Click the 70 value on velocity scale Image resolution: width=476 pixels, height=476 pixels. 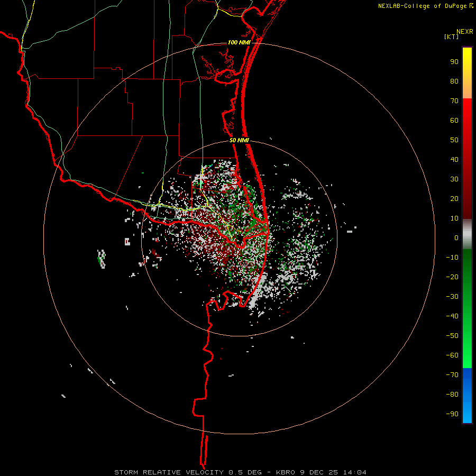tap(454, 101)
